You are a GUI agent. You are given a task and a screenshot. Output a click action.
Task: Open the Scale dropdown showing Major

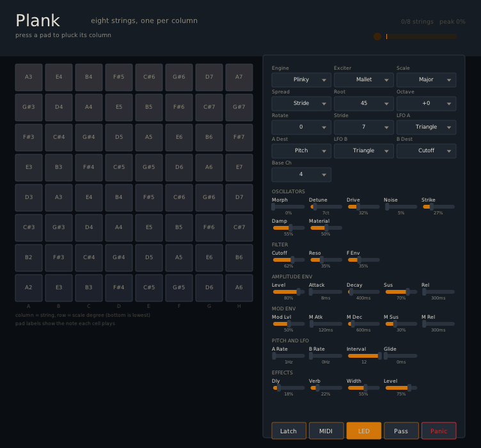click(426, 80)
